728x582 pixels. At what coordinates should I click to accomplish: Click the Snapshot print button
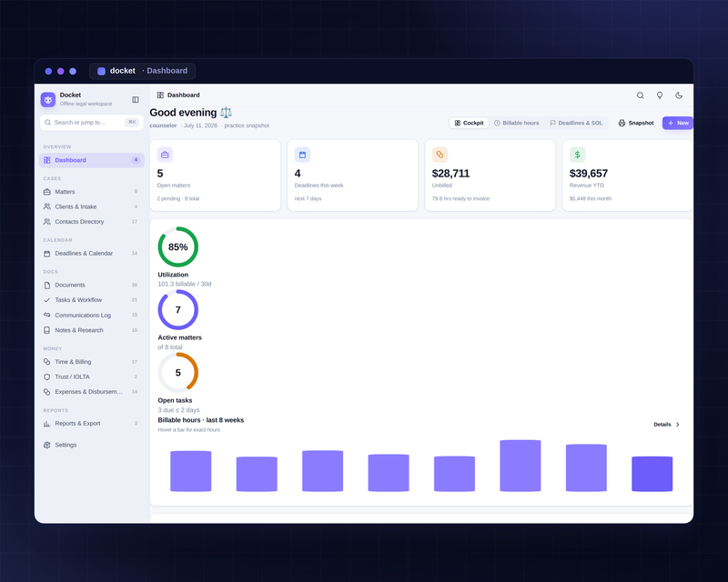point(635,123)
